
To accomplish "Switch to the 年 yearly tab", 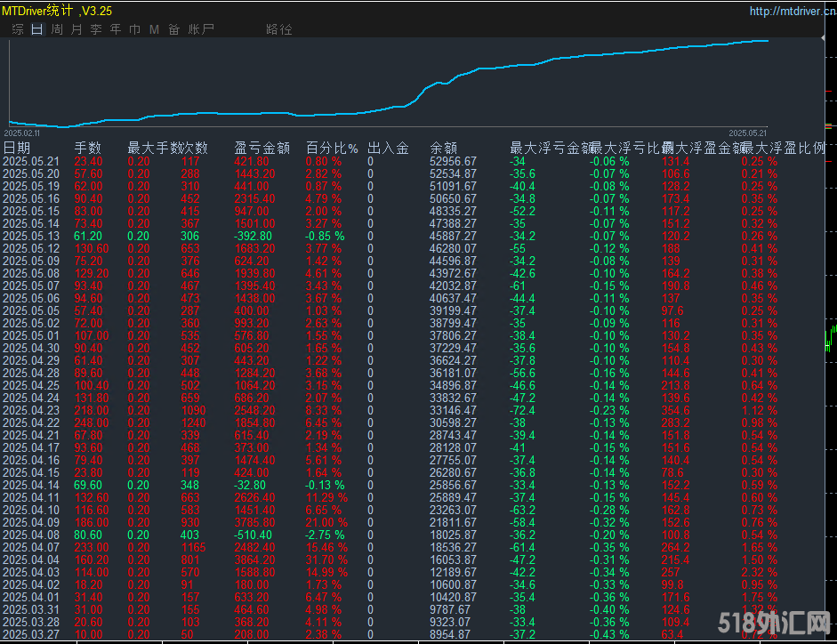I will click(116, 29).
